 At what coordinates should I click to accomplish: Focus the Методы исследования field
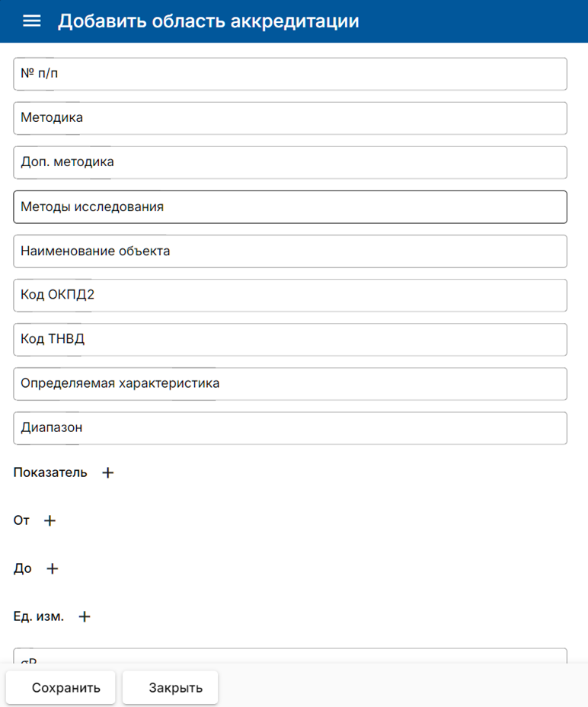pos(289,206)
